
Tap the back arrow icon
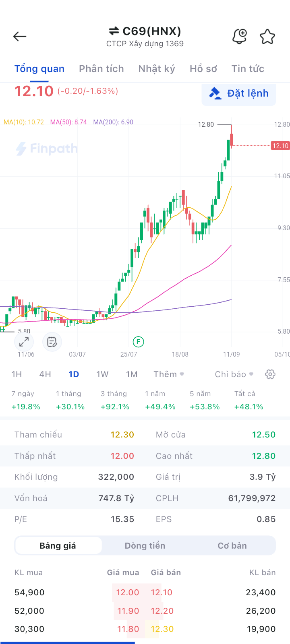coord(20,37)
